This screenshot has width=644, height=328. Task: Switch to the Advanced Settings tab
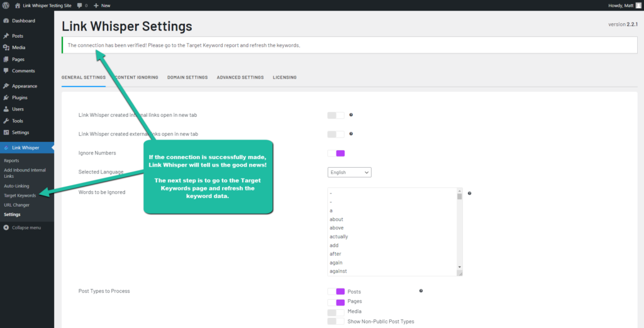click(240, 77)
